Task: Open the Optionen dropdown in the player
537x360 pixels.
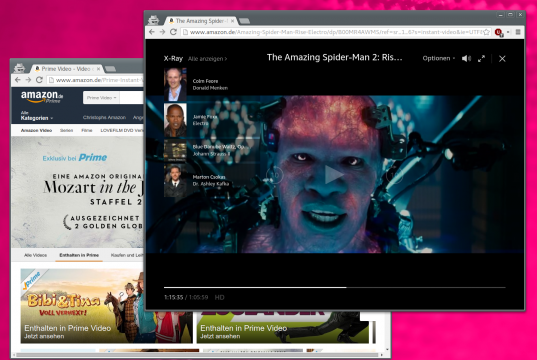Action: (439, 58)
